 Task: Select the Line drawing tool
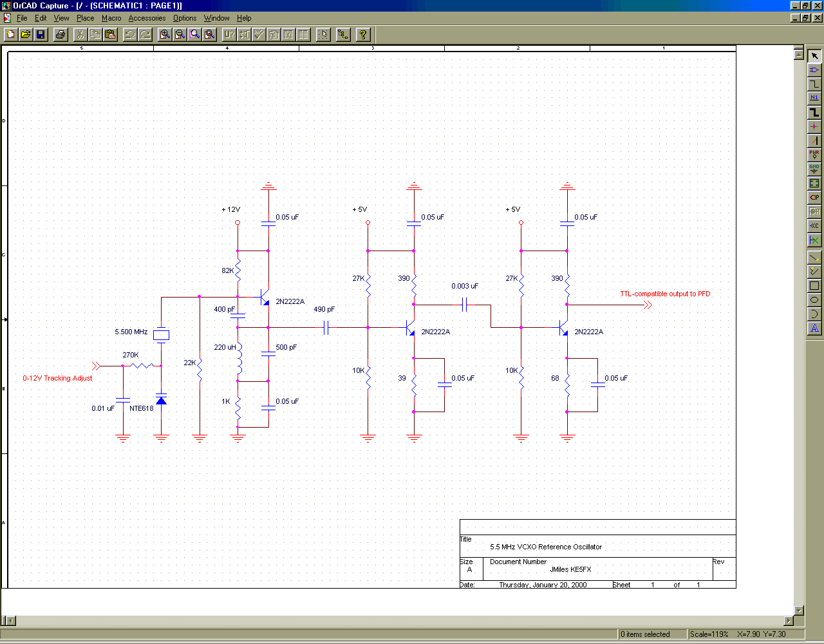pos(814,258)
